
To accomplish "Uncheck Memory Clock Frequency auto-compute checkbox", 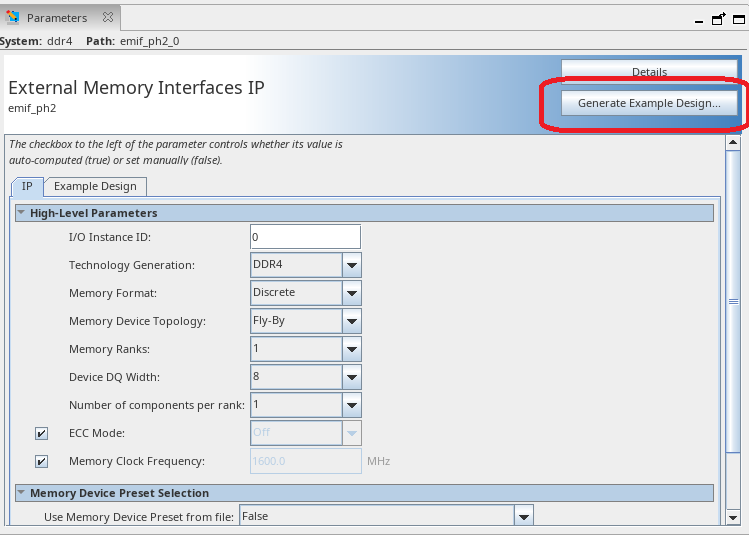I will [42, 461].
